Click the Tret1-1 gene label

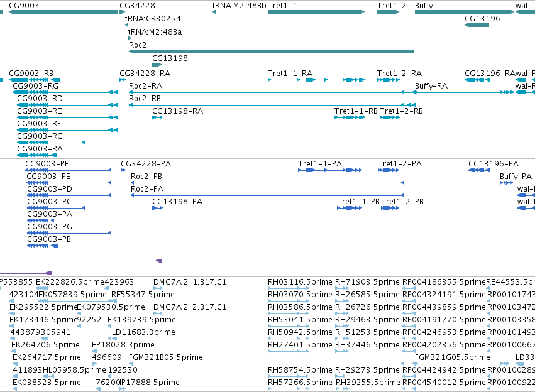[x=282, y=6]
